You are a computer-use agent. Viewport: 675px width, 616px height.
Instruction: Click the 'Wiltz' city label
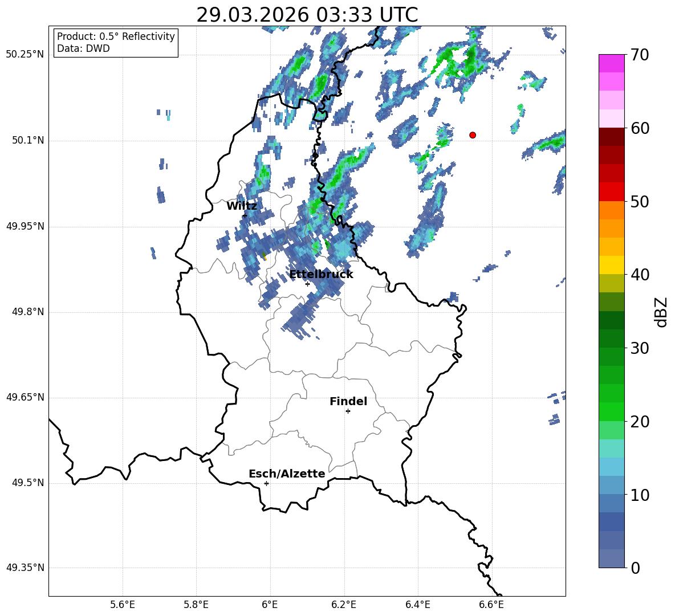point(242,206)
